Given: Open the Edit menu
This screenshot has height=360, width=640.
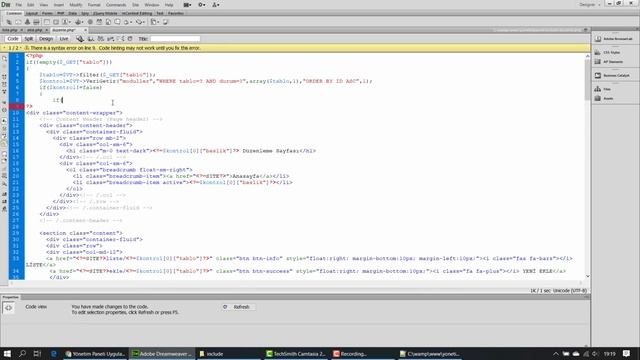Looking at the screenshot, I should [31, 5].
